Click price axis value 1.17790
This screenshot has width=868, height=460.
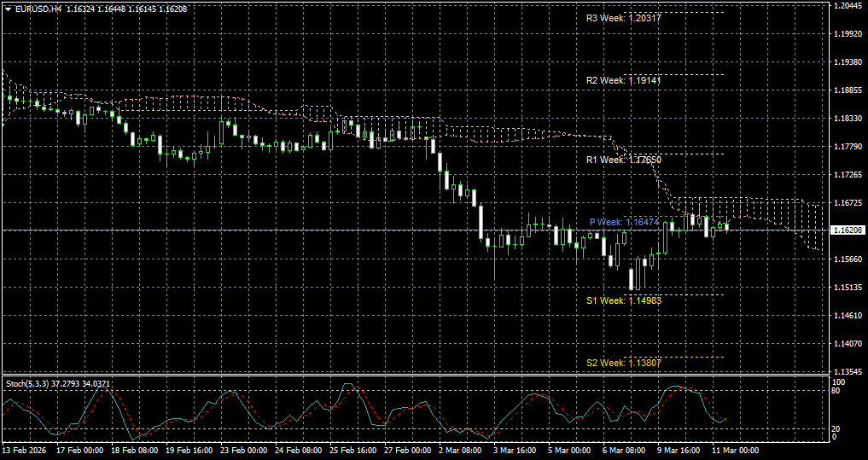tap(848, 147)
